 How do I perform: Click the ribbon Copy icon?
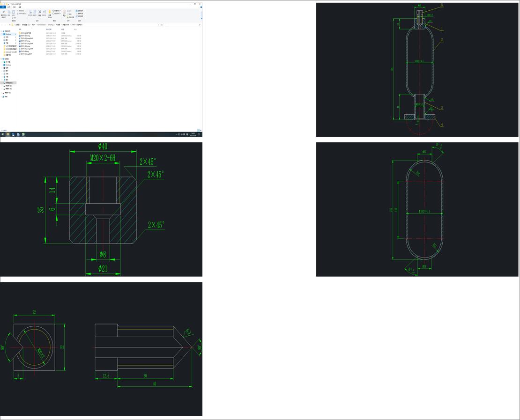pos(9,13)
